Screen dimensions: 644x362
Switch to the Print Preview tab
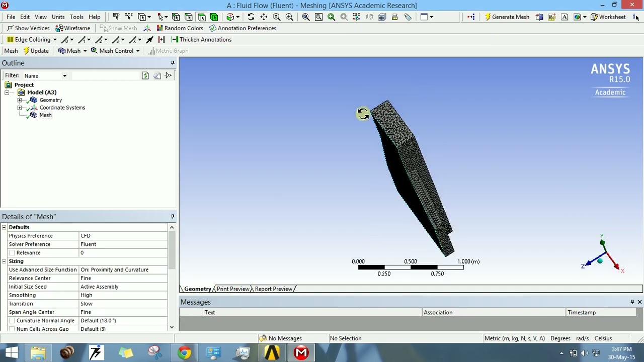232,289
